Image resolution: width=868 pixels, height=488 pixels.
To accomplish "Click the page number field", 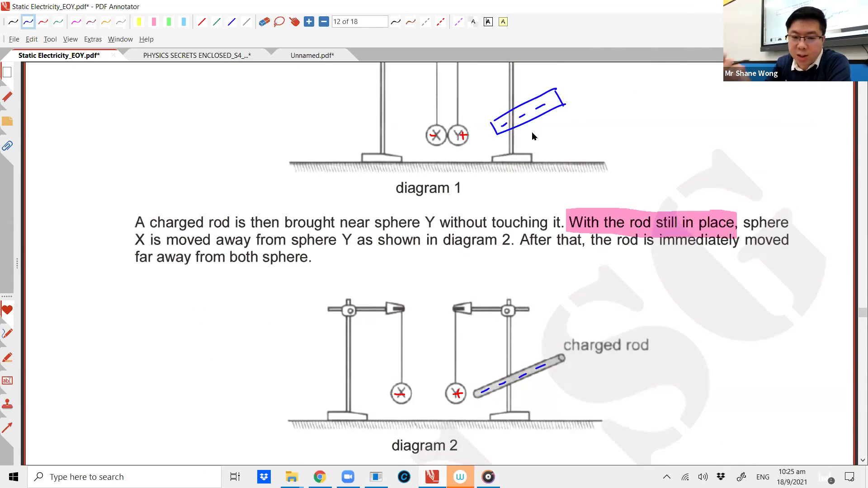I will pos(359,22).
